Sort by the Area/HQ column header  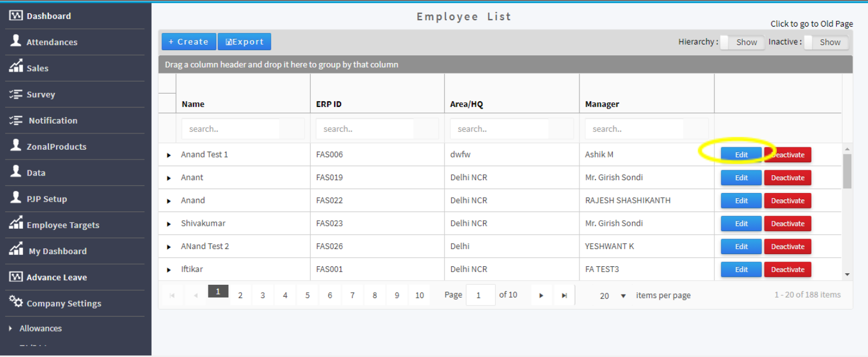pyautogui.click(x=466, y=104)
